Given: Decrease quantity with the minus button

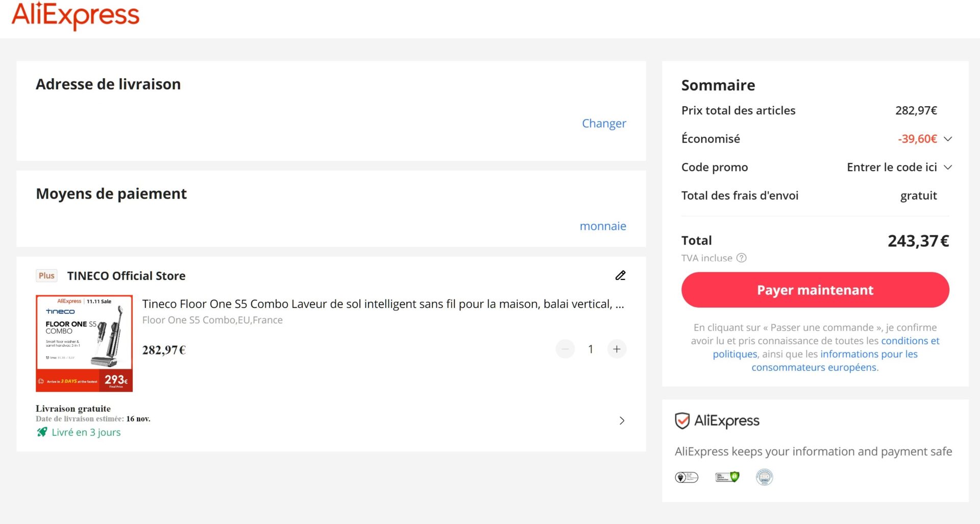Looking at the screenshot, I should (565, 349).
